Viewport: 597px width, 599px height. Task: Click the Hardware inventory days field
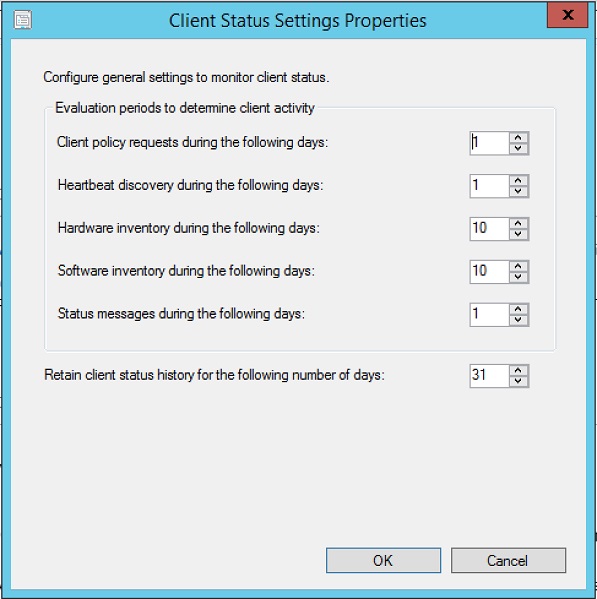click(x=490, y=228)
